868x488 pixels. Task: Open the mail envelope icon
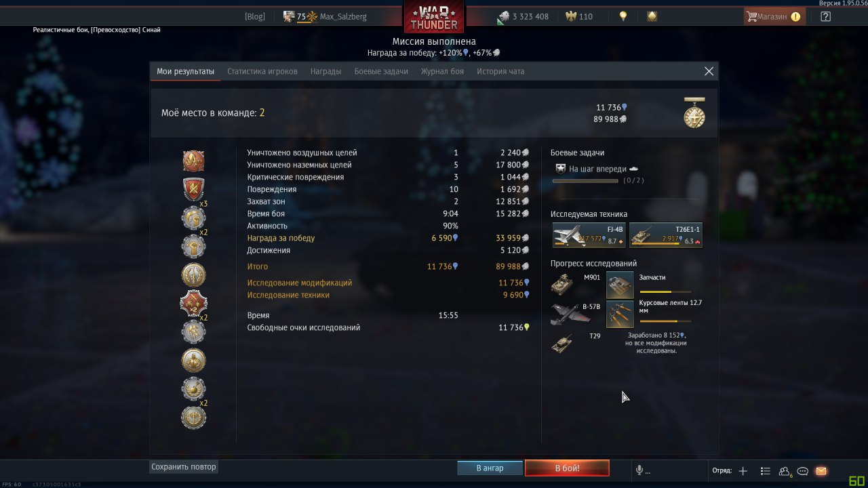[821, 470]
